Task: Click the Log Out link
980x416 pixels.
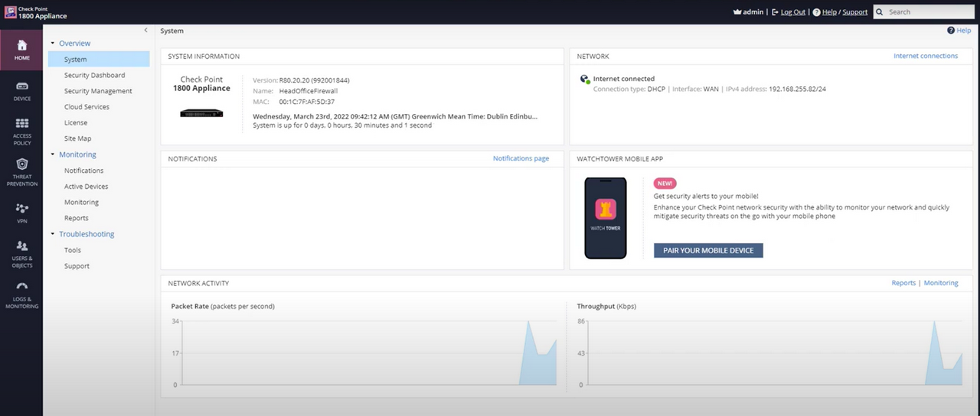Action: (793, 12)
